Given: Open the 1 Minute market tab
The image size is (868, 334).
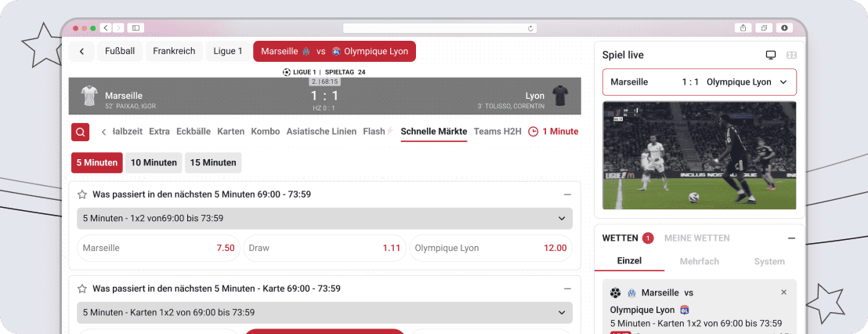Looking at the screenshot, I should point(554,132).
